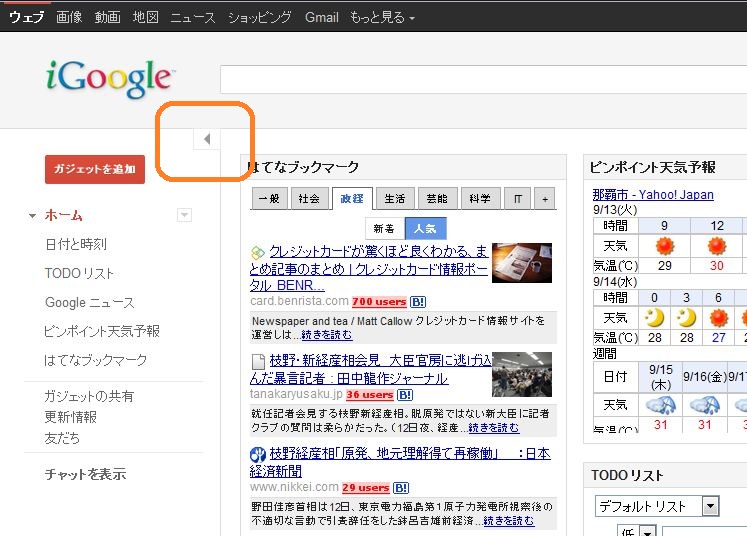Screen dimensions: 747x536
Task: Open 友だち in the sidebar
Action: [x=62, y=438]
